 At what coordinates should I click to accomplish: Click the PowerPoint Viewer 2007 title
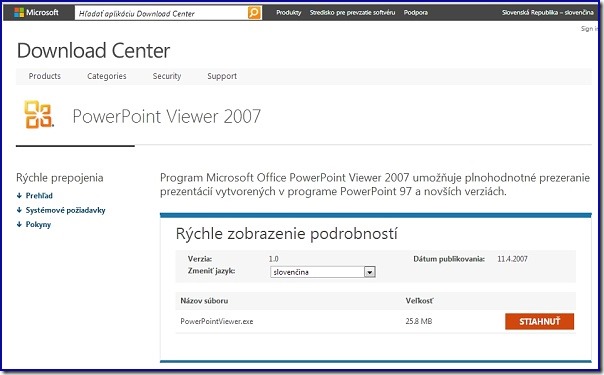click(x=167, y=116)
